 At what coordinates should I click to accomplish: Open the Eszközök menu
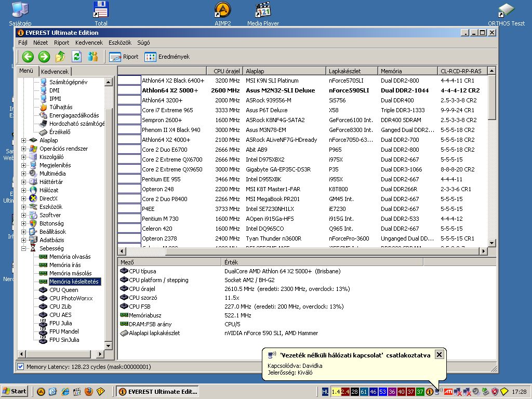click(120, 43)
